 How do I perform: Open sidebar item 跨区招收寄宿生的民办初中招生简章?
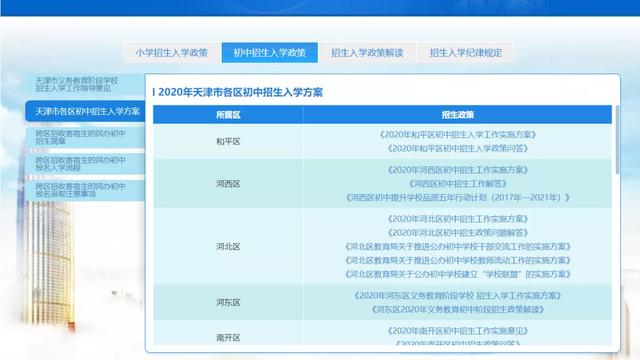[x=85, y=137]
